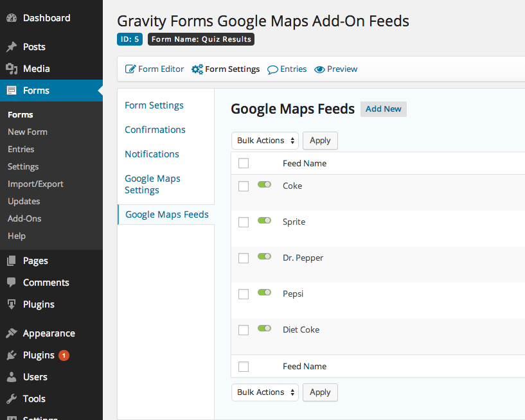Select the Sprite feed checkbox
The width and height of the screenshot is (525, 420).
click(x=244, y=222)
